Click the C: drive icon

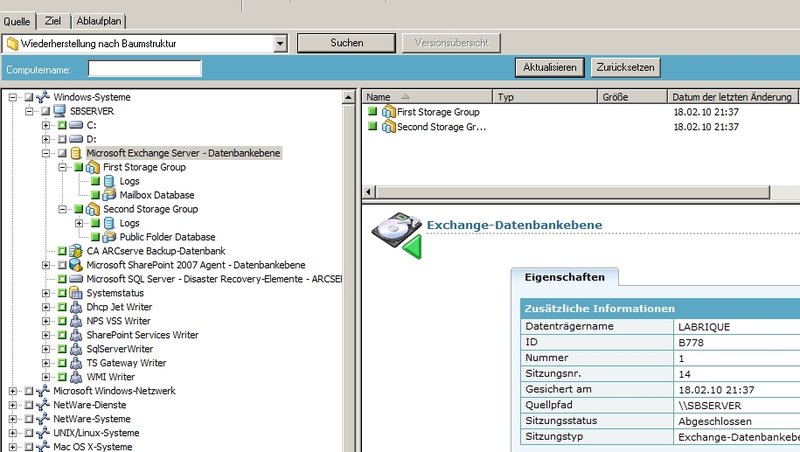click(76, 125)
